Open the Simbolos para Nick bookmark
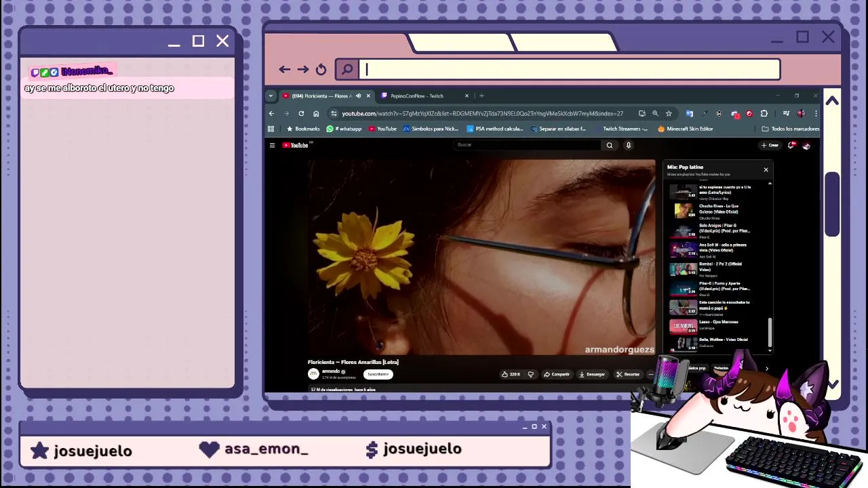This screenshot has width=868, height=488. point(431,129)
